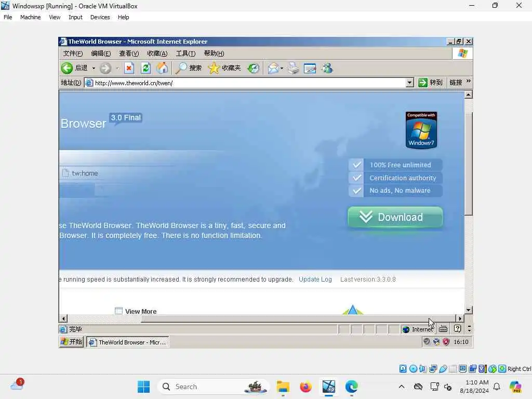Open VirtualBox Machine menu
This screenshot has height=399, width=532.
pyautogui.click(x=30, y=17)
